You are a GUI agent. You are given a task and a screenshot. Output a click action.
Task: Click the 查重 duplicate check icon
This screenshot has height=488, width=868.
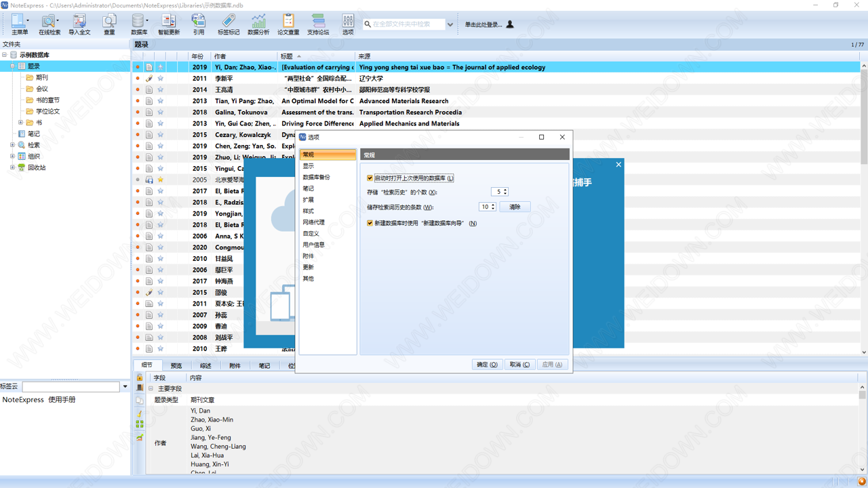click(109, 24)
